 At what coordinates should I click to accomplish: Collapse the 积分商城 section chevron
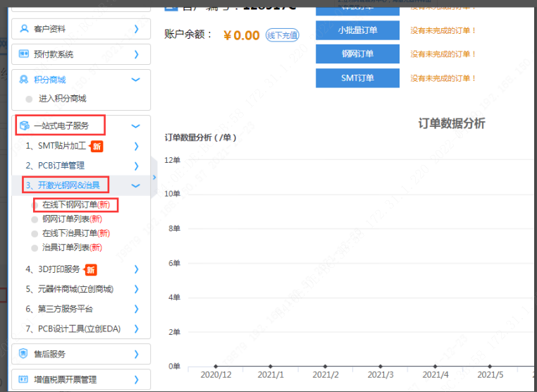coord(136,80)
